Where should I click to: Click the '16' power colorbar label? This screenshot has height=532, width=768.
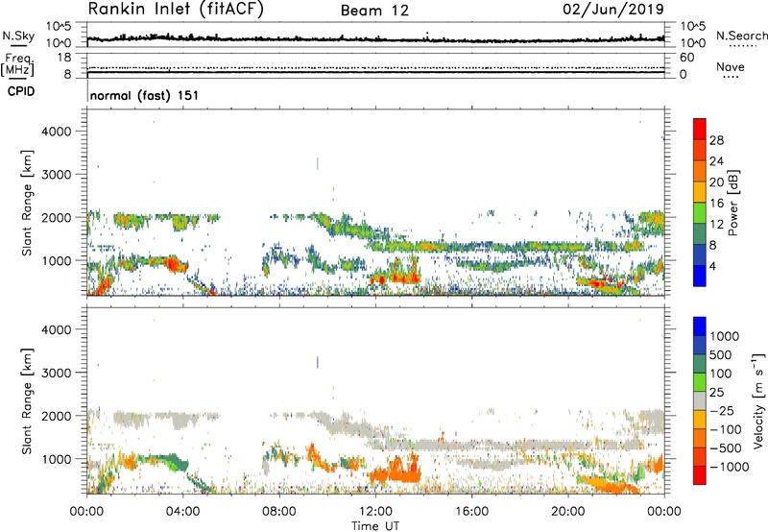pyautogui.click(x=716, y=204)
